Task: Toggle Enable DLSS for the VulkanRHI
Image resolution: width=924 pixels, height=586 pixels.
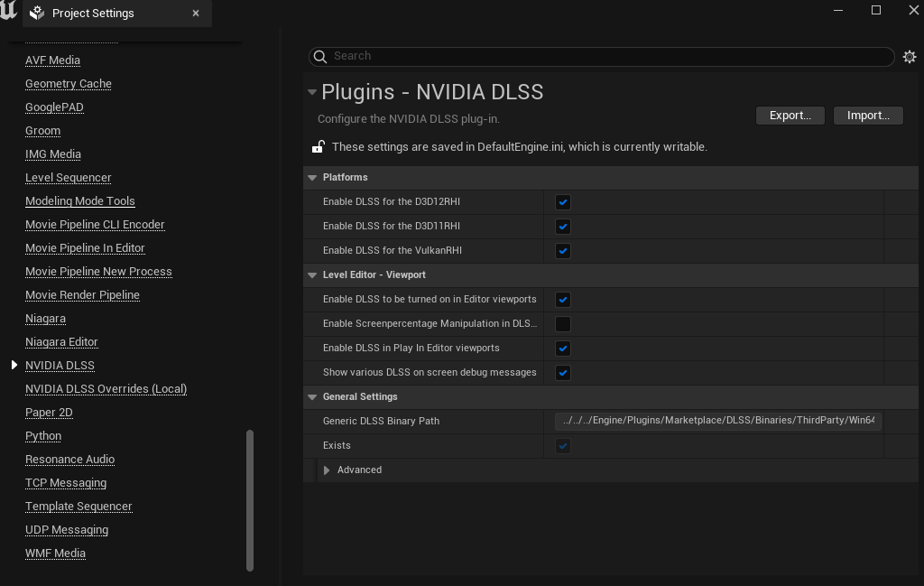Action: click(x=563, y=251)
